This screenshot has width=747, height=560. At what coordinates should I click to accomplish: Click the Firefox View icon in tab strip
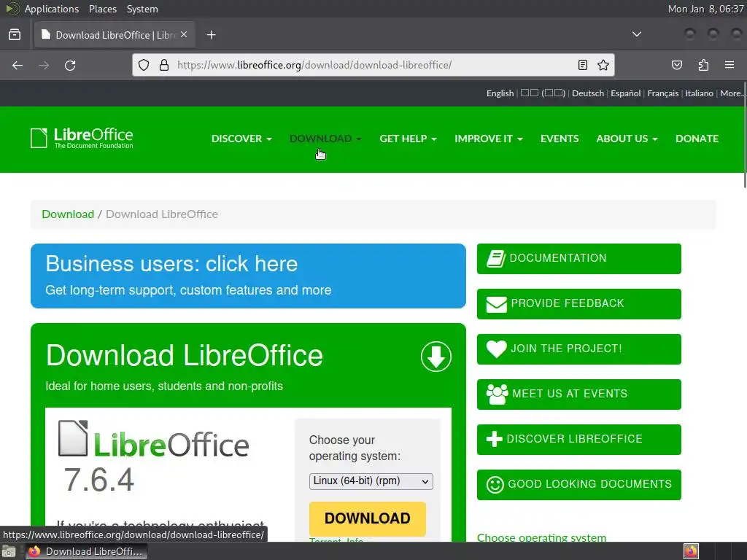tap(15, 35)
